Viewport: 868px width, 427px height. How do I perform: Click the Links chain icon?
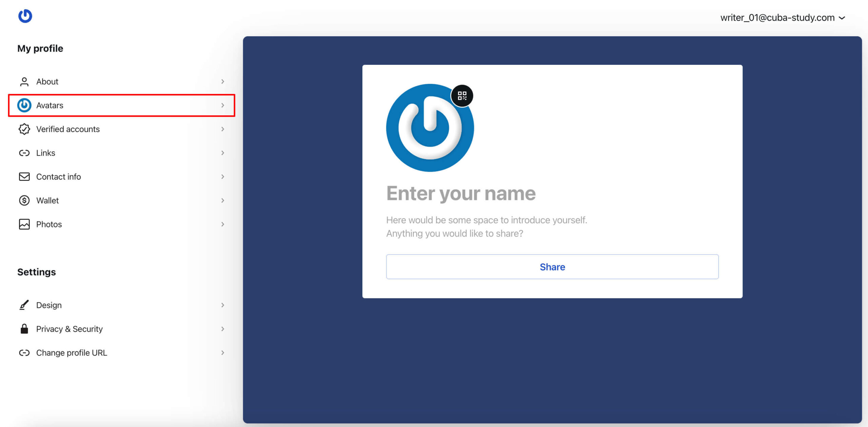tap(24, 153)
